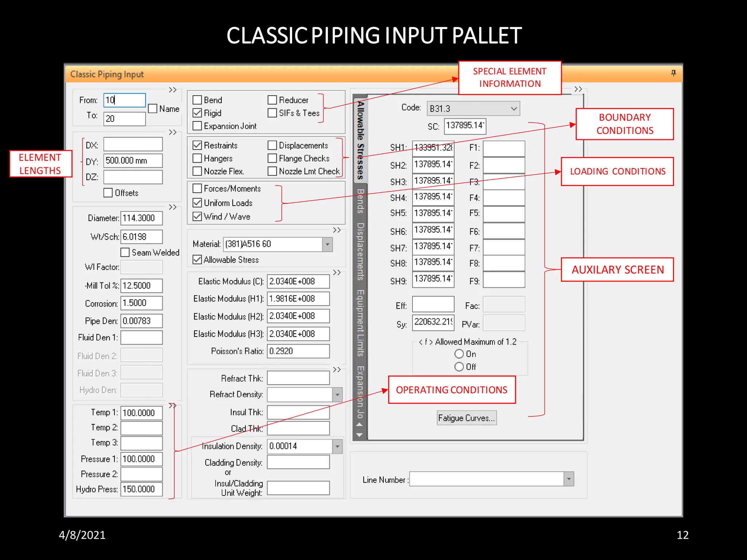Open the Material dropdown arrow
Viewport: 747px width, 560px height.
click(x=328, y=244)
